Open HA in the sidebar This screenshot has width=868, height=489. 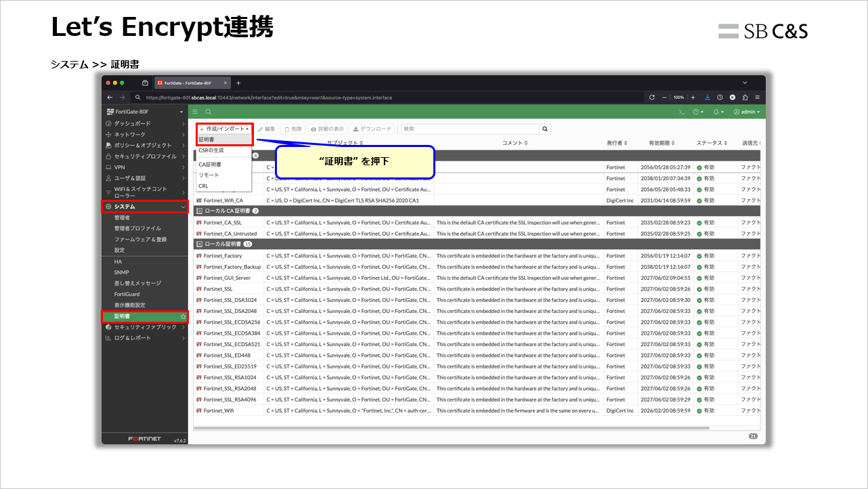145,261
